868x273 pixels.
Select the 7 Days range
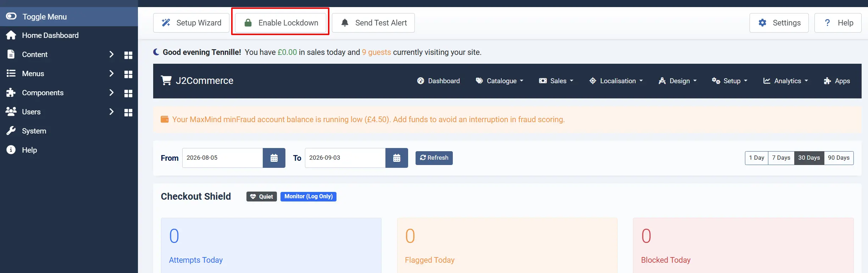point(781,158)
